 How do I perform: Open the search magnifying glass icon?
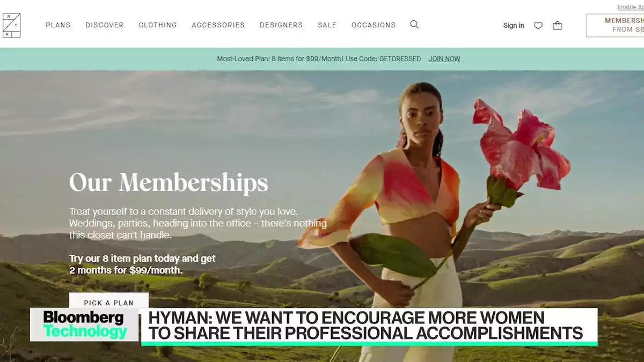[414, 25]
